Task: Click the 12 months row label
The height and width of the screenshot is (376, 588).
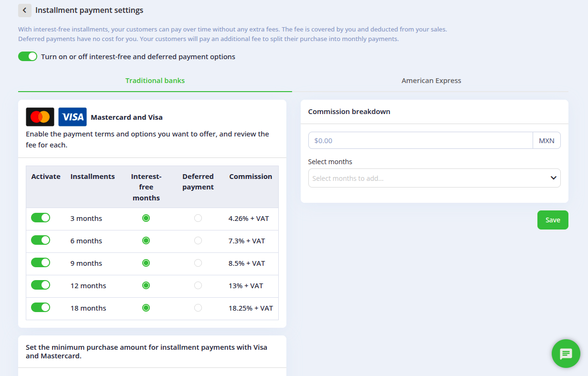Action: pos(88,286)
